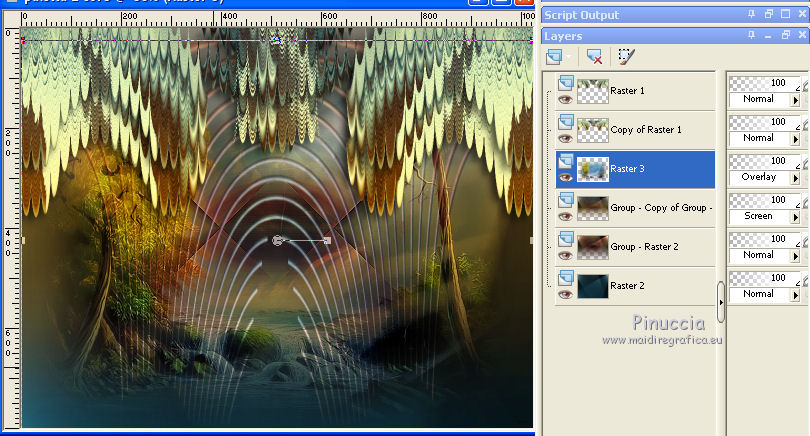
Task: Select the Copy of Raster 1 thumbnail
Action: (x=593, y=130)
